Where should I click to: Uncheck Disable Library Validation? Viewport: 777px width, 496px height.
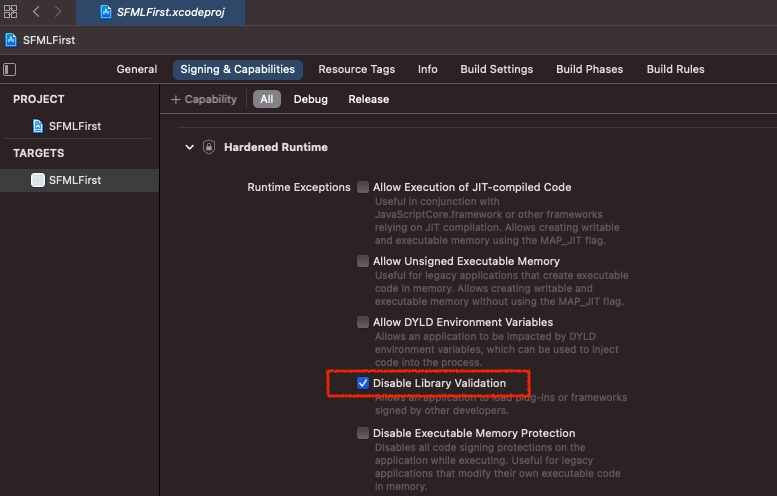click(x=363, y=383)
